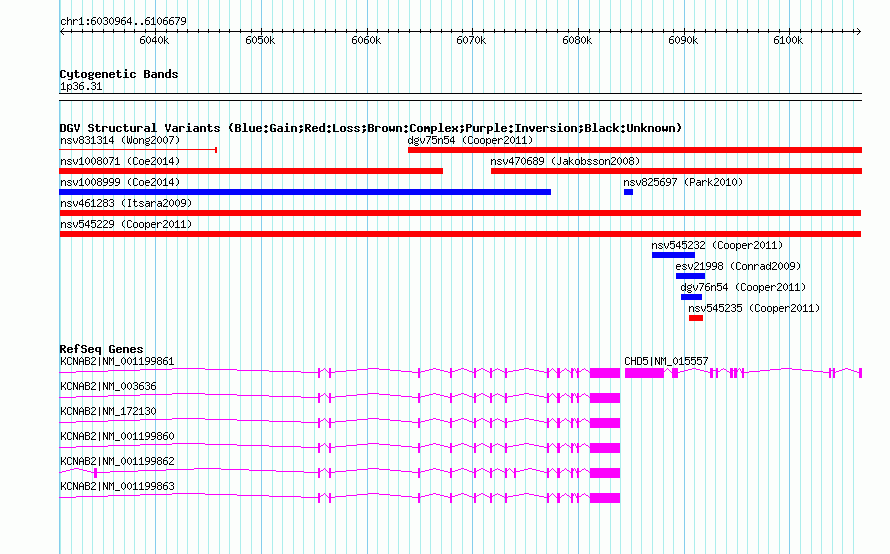This screenshot has width=890, height=554.
Task: Open the CHD5|NM_015557 gene label
Action: (666, 362)
